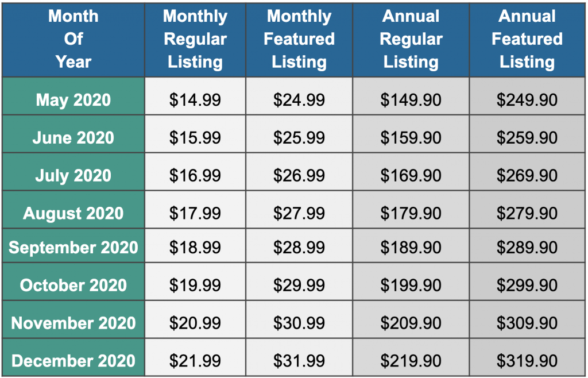Select the "Monthly Regular Listing" header cell
This screenshot has width=588, height=378.
pyautogui.click(x=195, y=39)
